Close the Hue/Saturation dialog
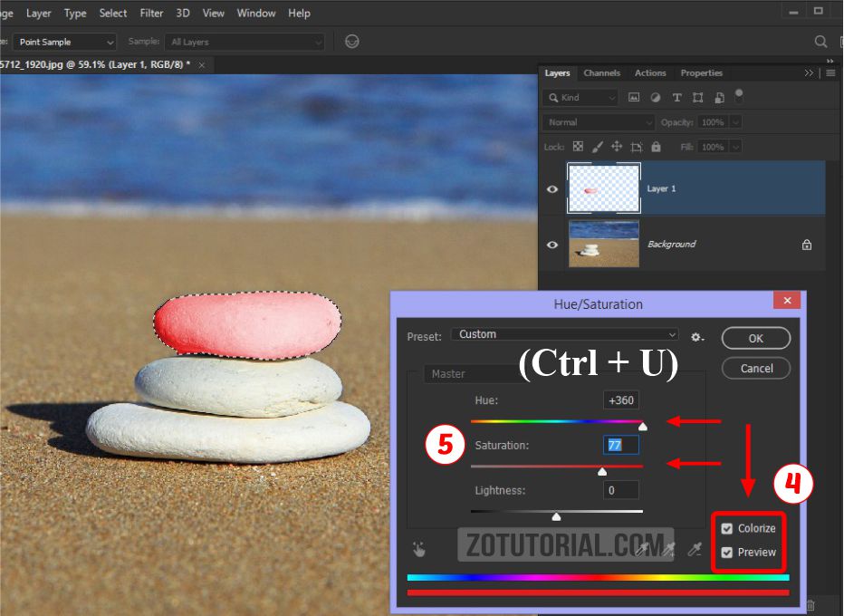844x616 pixels. 787,301
